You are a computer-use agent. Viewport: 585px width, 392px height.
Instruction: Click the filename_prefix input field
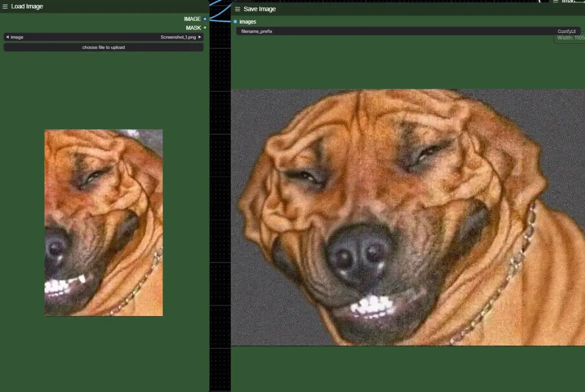click(x=408, y=32)
